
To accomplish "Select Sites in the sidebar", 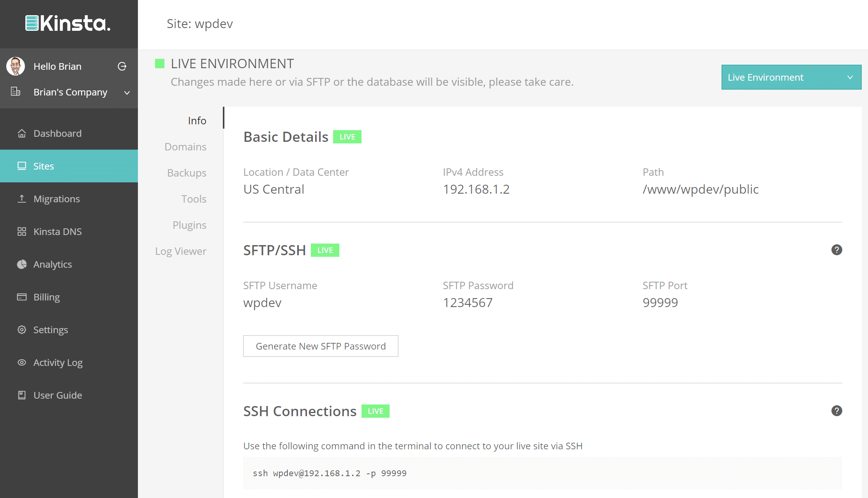I will [x=69, y=166].
